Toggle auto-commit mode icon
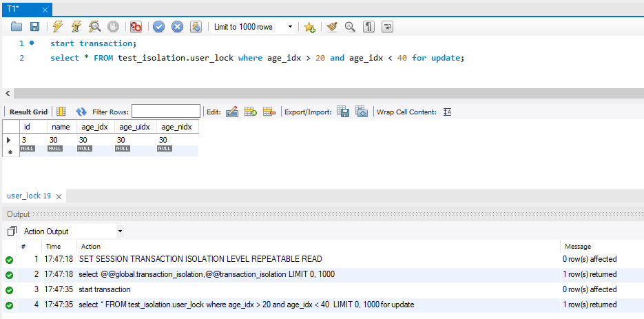644x319 pixels. 196,27
